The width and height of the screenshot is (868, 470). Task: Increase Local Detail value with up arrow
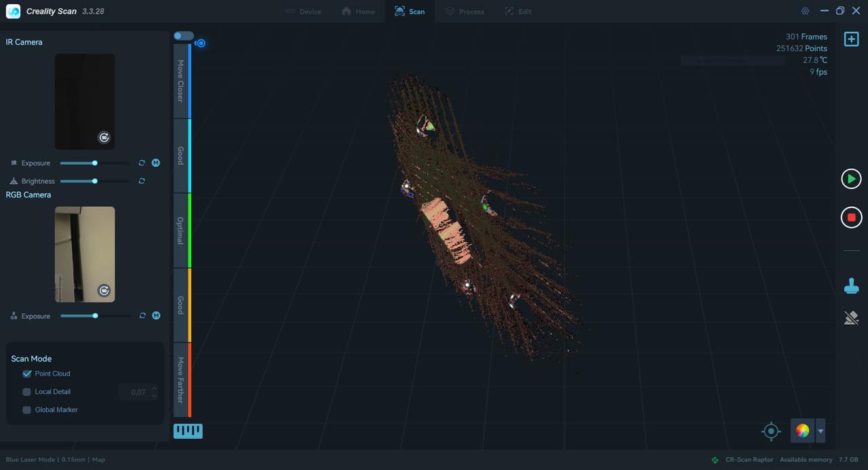tap(154, 389)
